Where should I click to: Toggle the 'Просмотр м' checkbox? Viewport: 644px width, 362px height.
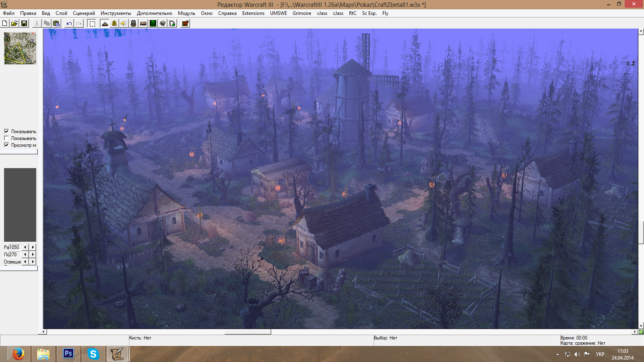point(6,145)
